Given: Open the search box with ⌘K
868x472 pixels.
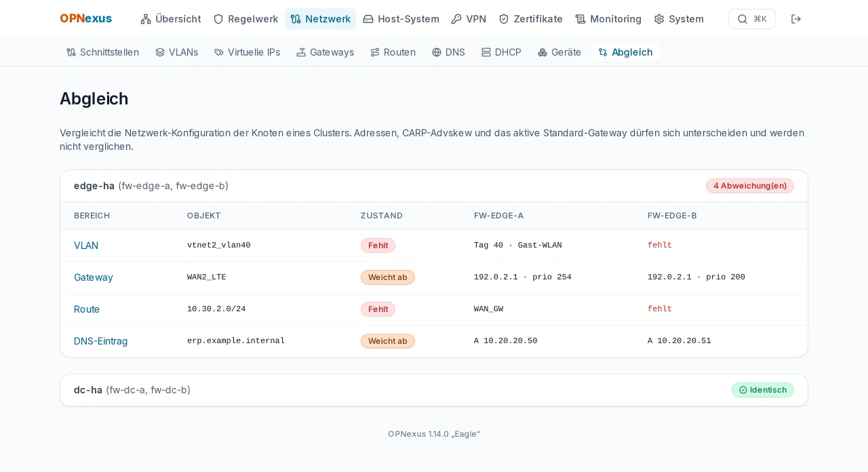Looking at the screenshot, I should (x=752, y=19).
